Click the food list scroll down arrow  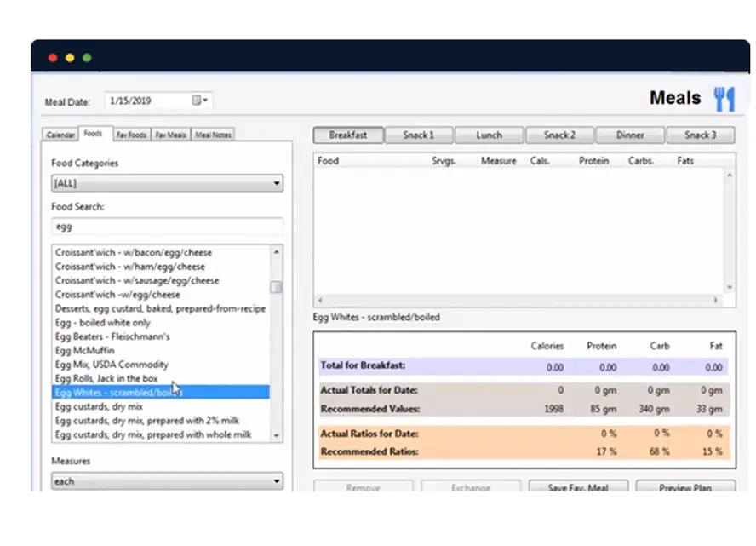pyautogui.click(x=276, y=435)
